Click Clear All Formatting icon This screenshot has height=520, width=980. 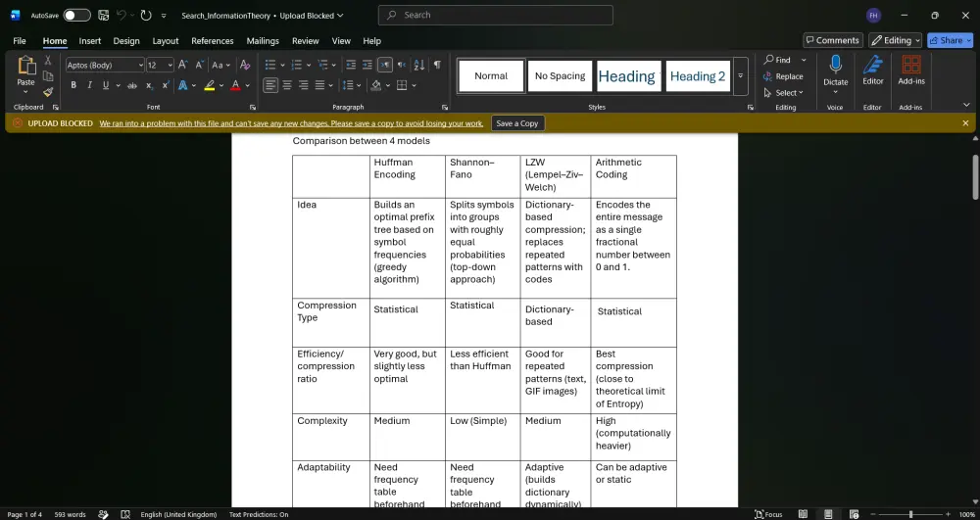pyautogui.click(x=245, y=65)
